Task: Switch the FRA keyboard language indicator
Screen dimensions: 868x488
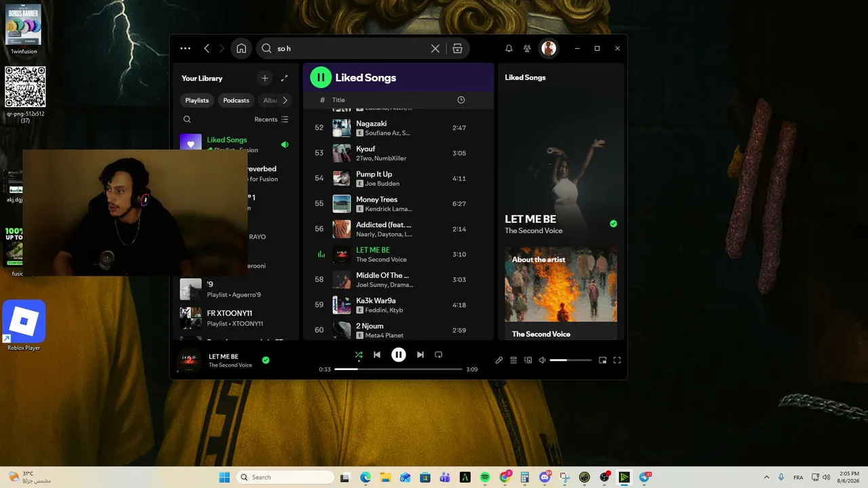Action: [x=797, y=477]
